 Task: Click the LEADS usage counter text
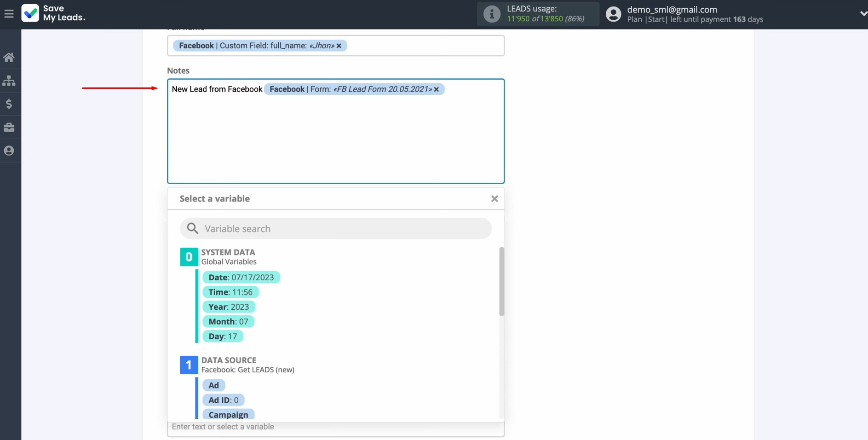point(546,19)
